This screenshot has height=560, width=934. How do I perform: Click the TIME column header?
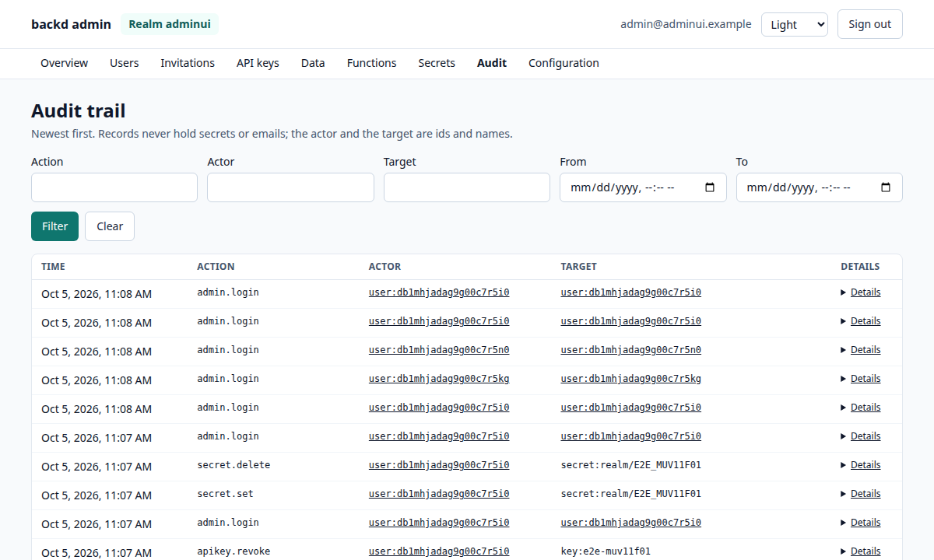(53, 267)
